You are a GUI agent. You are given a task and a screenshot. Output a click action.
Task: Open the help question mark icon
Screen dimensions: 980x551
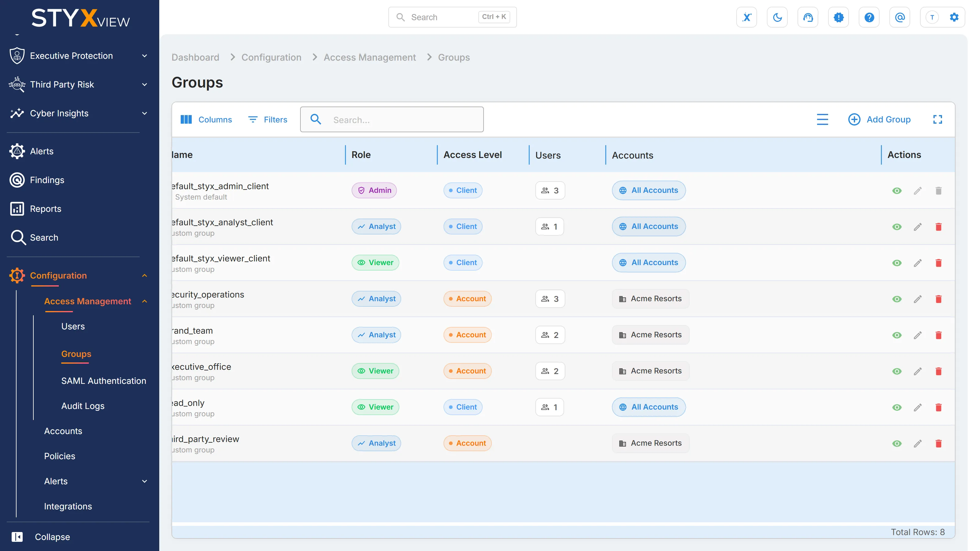(869, 17)
